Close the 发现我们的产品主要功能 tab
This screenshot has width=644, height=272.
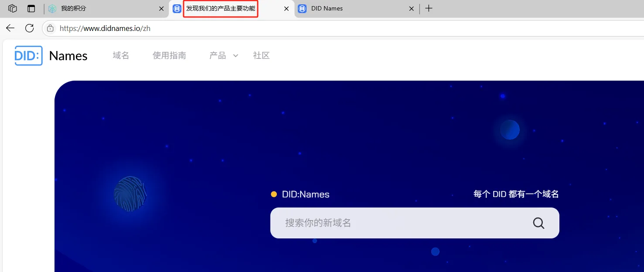[286, 8]
